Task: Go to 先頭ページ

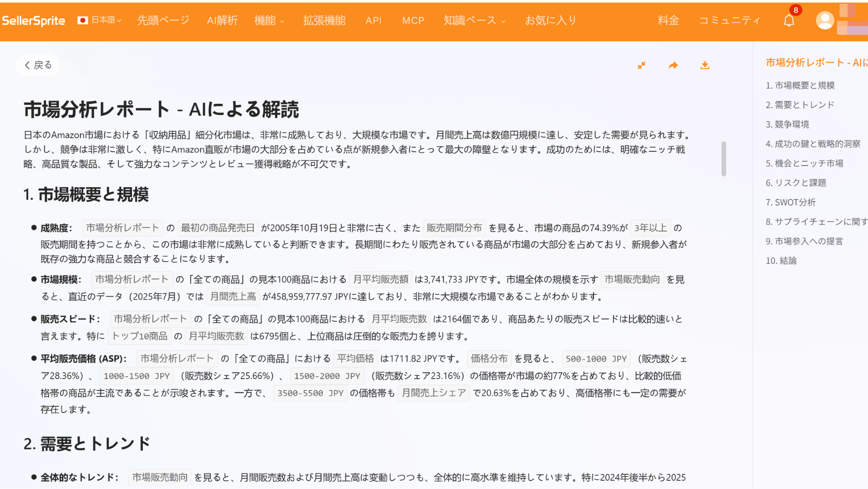Action: (163, 20)
